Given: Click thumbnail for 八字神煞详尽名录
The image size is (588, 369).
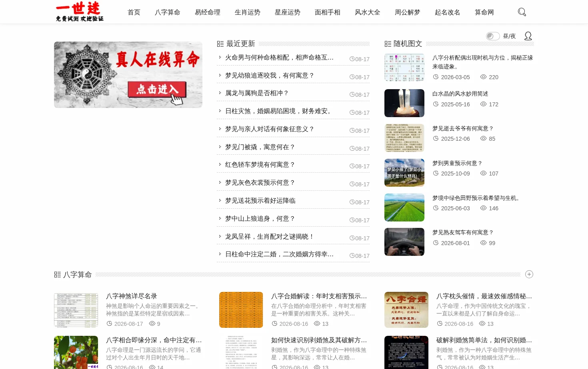Looking at the screenshot, I should click(x=76, y=310).
